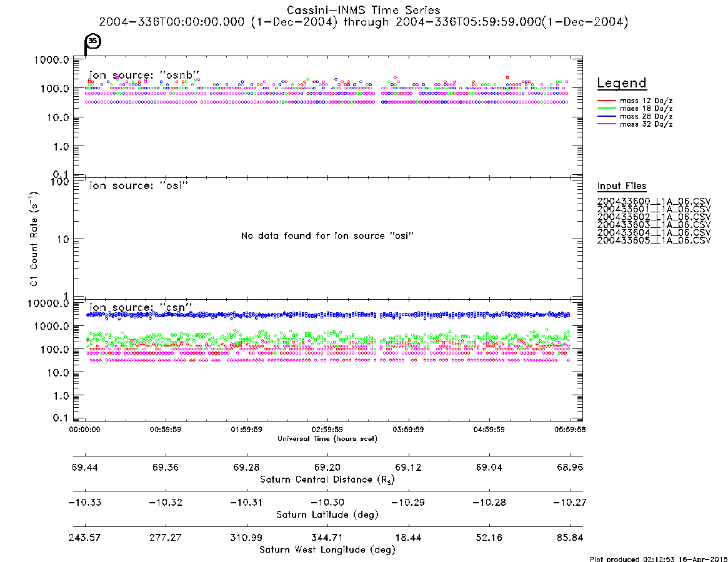The width and height of the screenshot is (728, 562).
Task: Click the -10.33 latitude value
Action: [85, 503]
